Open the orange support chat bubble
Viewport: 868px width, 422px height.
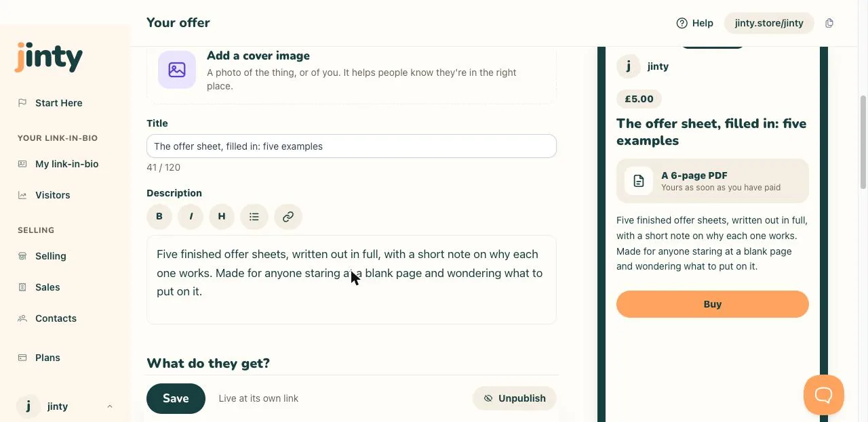pyautogui.click(x=824, y=395)
